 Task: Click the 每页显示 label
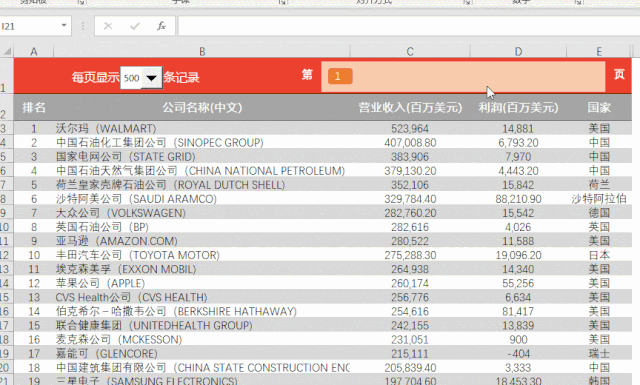coord(95,78)
